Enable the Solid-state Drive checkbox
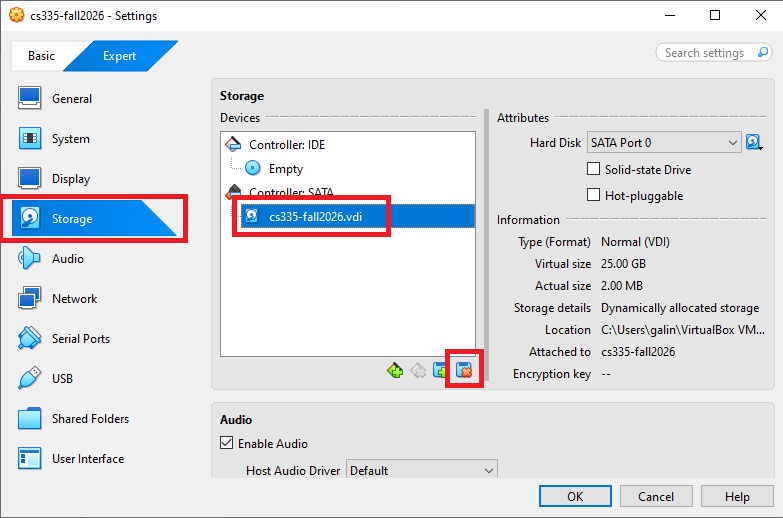 pos(593,169)
